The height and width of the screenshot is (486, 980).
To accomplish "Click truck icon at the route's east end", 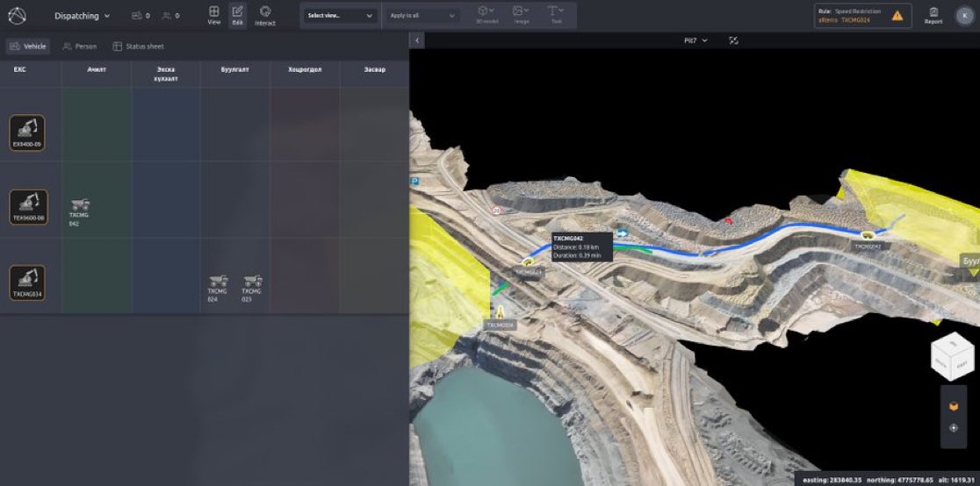I will coord(868,235).
